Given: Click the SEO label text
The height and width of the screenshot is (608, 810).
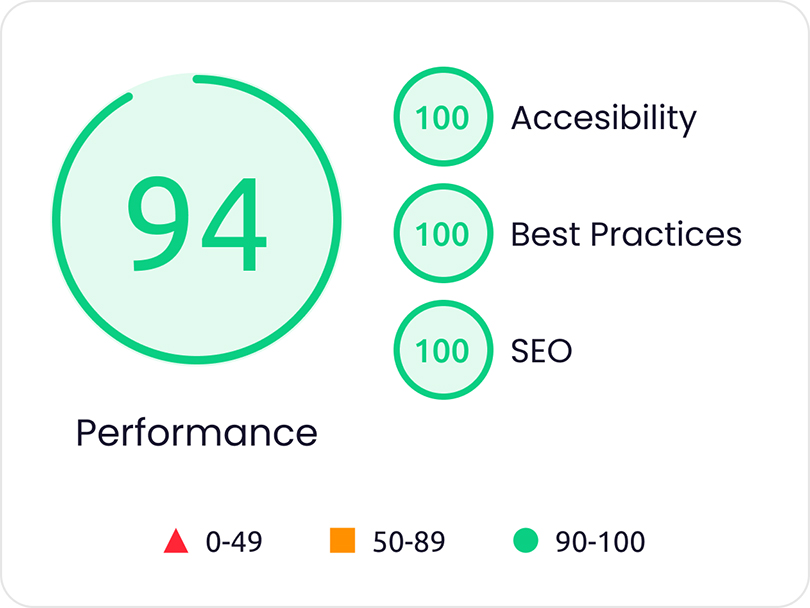Looking at the screenshot, I should point(541,351).
